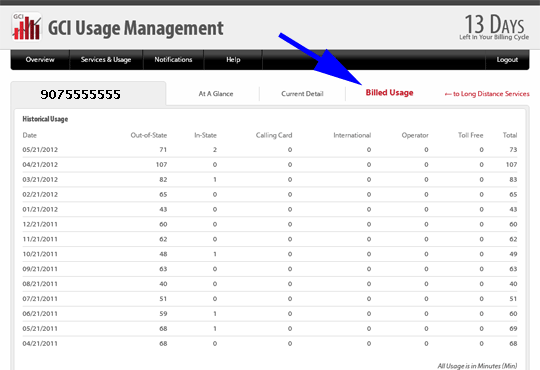Click the GCI Usage Management title
This screenshot has height=370, width=540.
click(136, 28)
